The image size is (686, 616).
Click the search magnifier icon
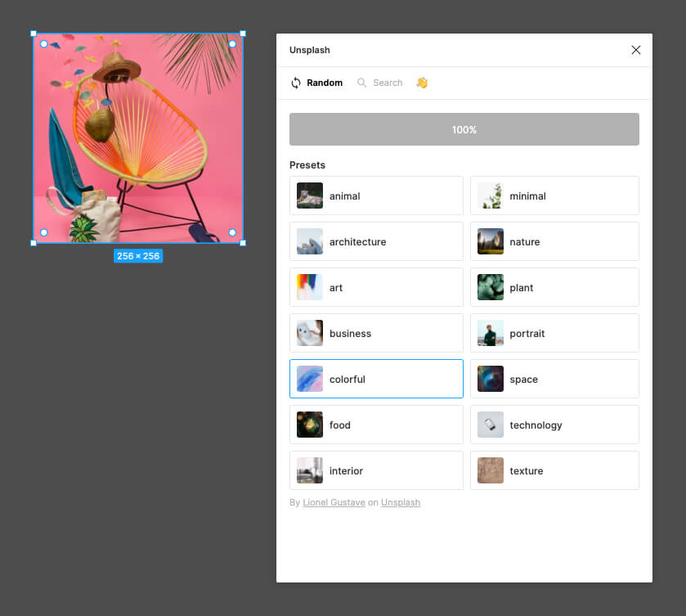pos(361,83)
